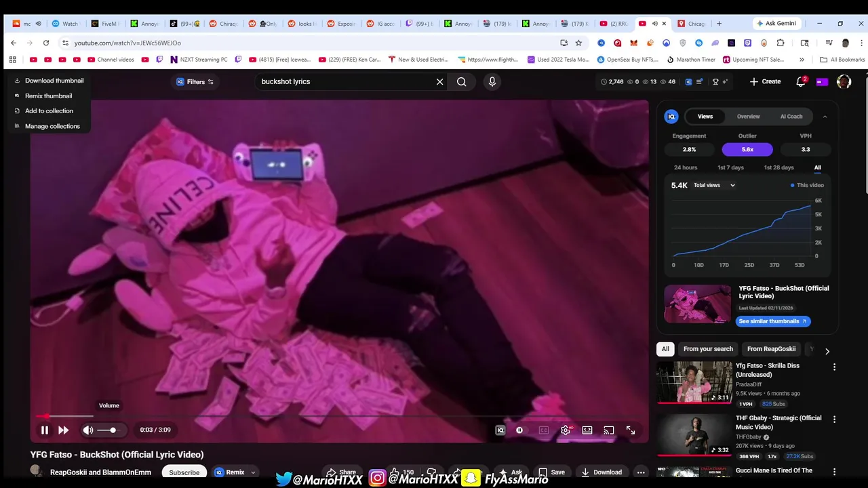Select the 1st 7 days range

pos(730,167)
